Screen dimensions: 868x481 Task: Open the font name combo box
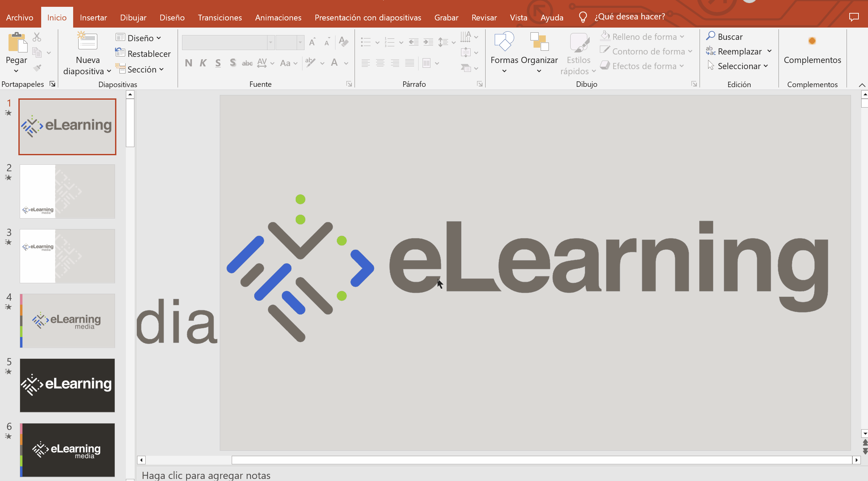tap(228, 43)
